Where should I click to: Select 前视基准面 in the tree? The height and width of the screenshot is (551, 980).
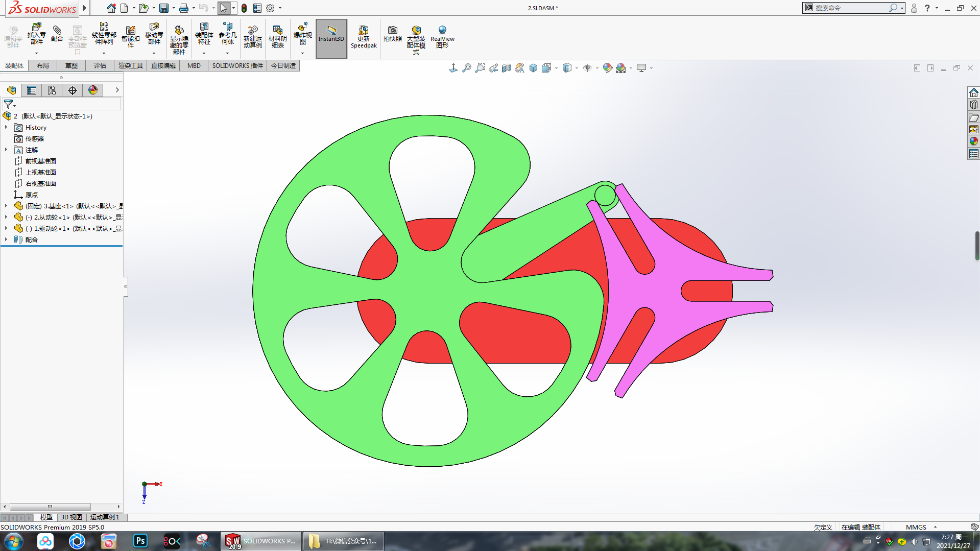pyautogui.click(x=41, y=161)
